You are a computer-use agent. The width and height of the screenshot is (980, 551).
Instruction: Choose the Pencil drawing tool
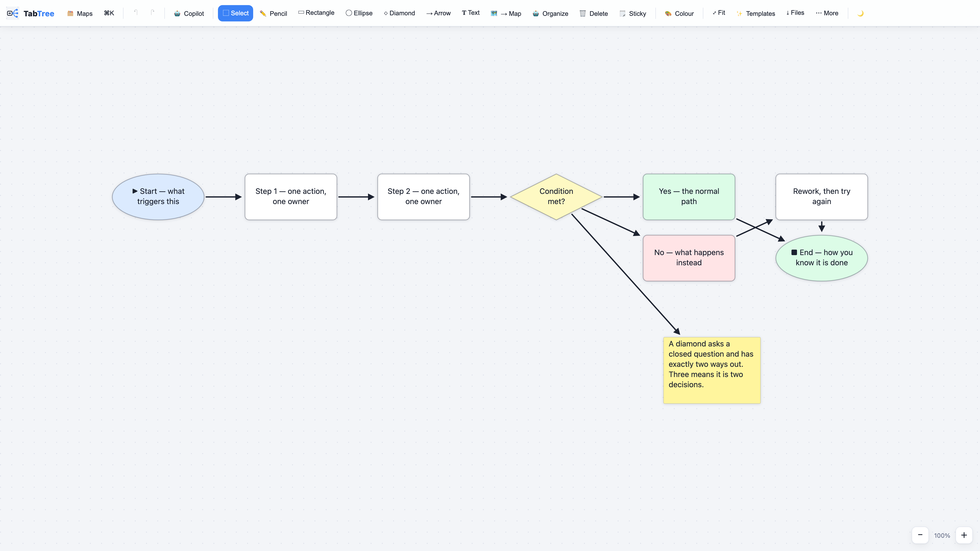pyautogui.click(x=273, y=13)
